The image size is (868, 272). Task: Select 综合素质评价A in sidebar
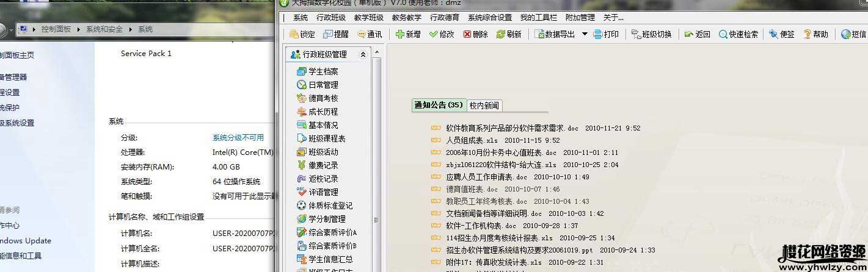(327, 232)
